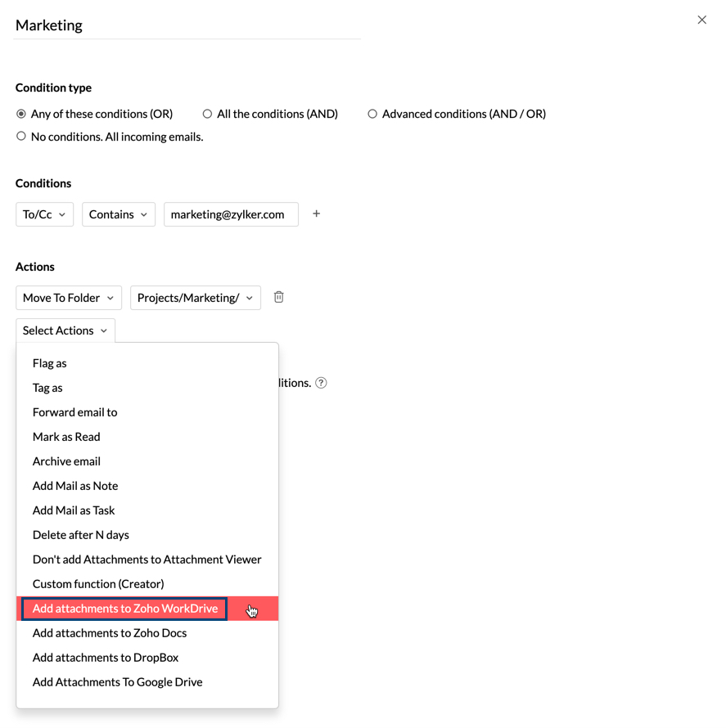Image resolution: width=726 pixels, height=728 pixels.
Task: Open the Projects/Marketing/ folder dropdown
Action: pyautogui.click(x=196, y=298)
